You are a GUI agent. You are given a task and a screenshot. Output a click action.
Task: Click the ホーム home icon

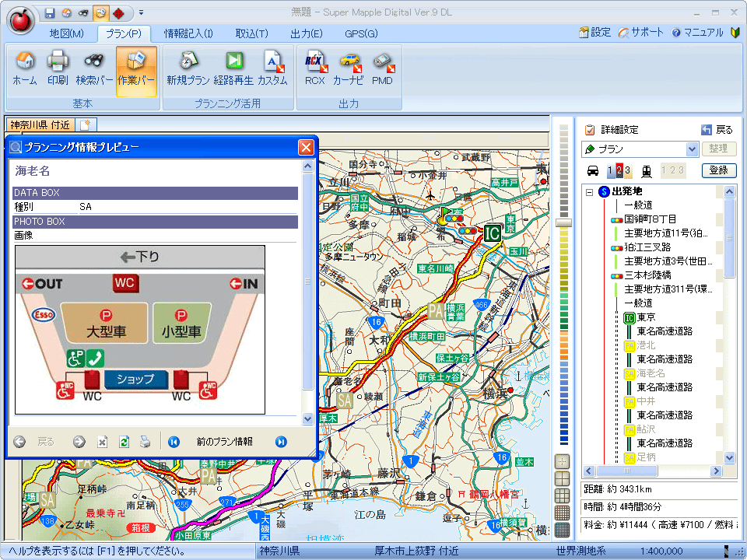tap(25, 68)
